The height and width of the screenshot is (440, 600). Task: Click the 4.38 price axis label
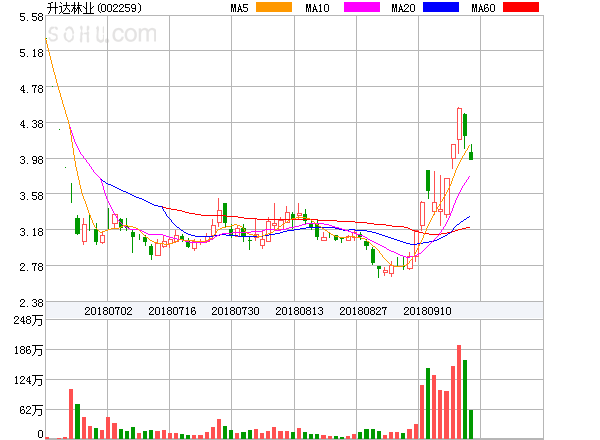click(31, 124)
